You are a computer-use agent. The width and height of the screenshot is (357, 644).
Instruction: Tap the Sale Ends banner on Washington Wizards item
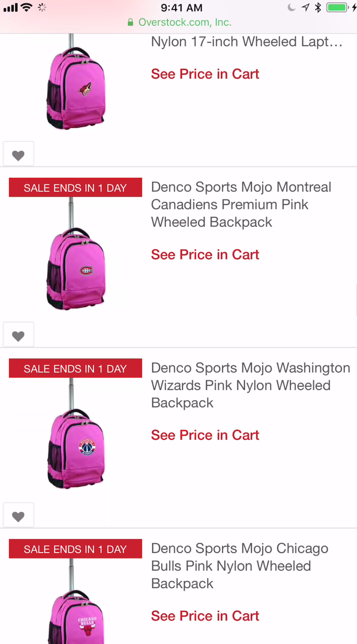pyautogui.click(x=75, y=368)
